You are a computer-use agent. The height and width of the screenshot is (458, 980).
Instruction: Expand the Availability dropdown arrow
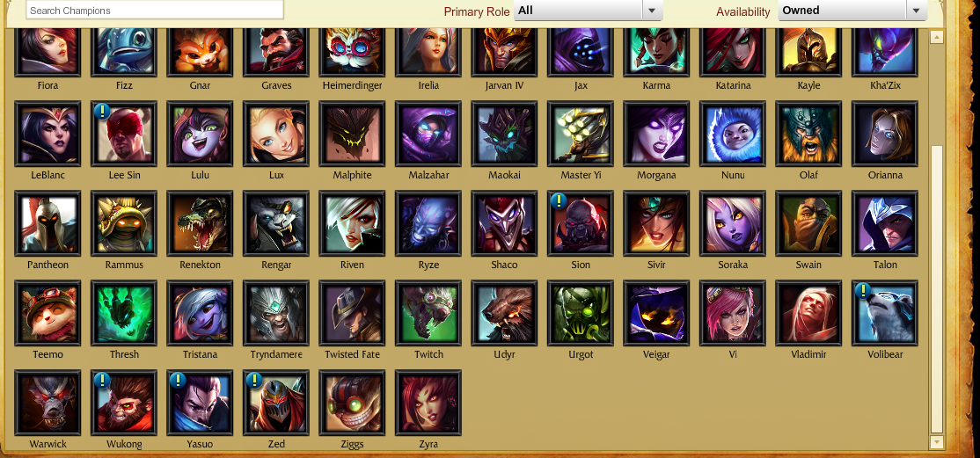[x=917, y=10]
